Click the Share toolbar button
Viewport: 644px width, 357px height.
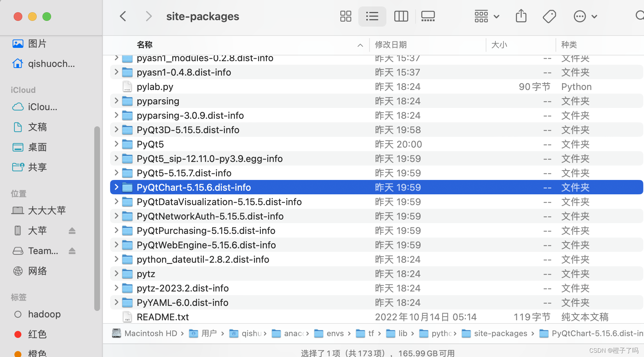point(521,16)
